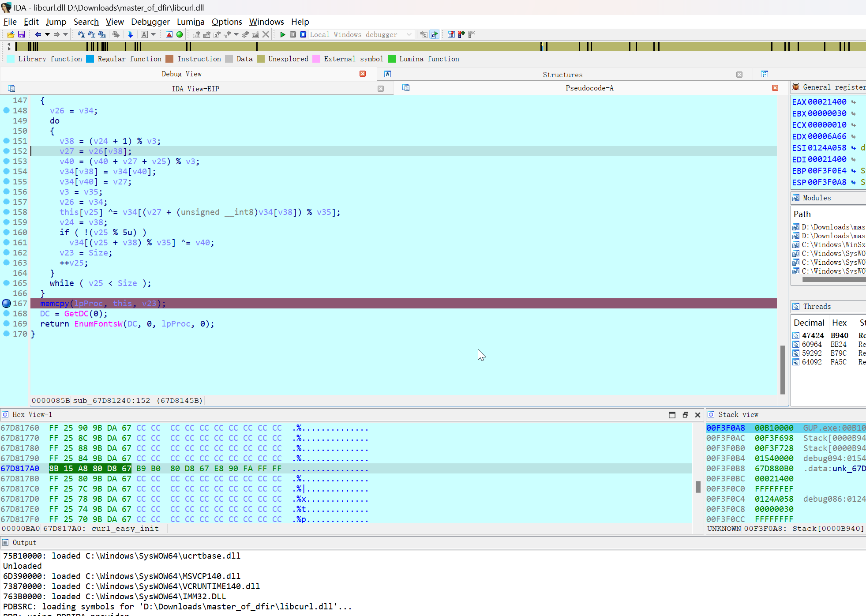Open the Debugger menu
The image size is (866, 616).
coord(150,22)
